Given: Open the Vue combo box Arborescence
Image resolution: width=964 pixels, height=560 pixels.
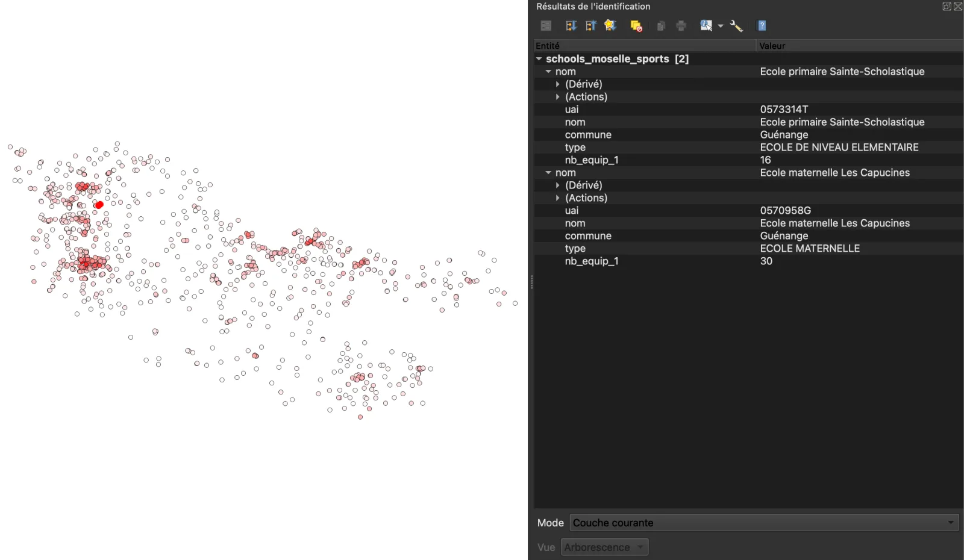Looking at the screenshot, I should point(605,547).
